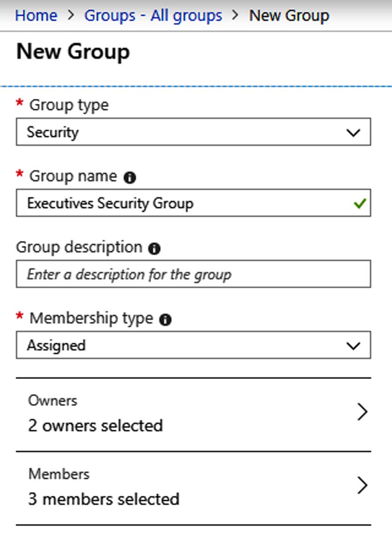This screenshot has width=392, height=544.
Task: Open the Membership type Assigned dropdown
Action: 194,345
